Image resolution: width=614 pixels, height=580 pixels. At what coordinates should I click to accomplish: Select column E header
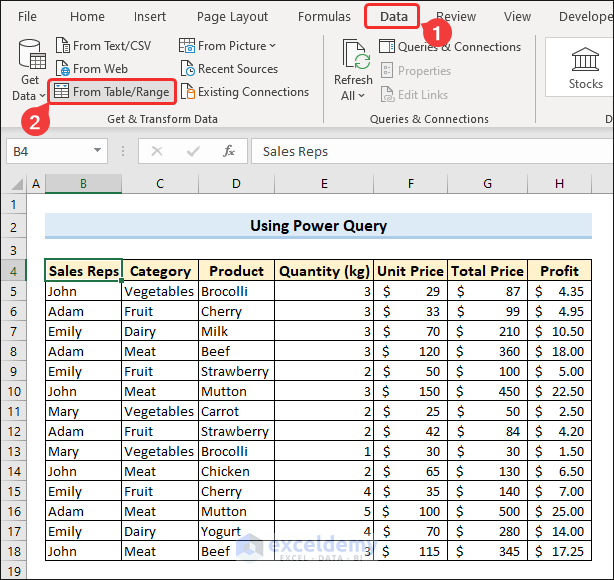coord(324,184)
